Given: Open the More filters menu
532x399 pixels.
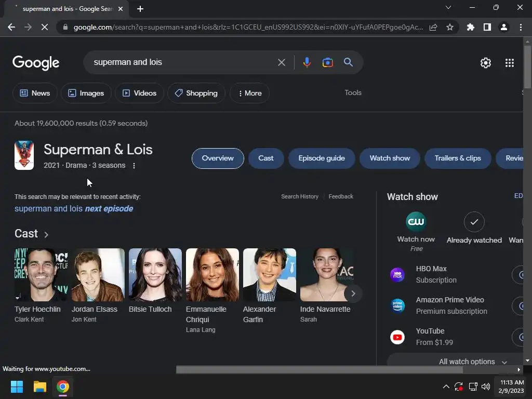Looking at the screenshot, I should tap(250, 93).
